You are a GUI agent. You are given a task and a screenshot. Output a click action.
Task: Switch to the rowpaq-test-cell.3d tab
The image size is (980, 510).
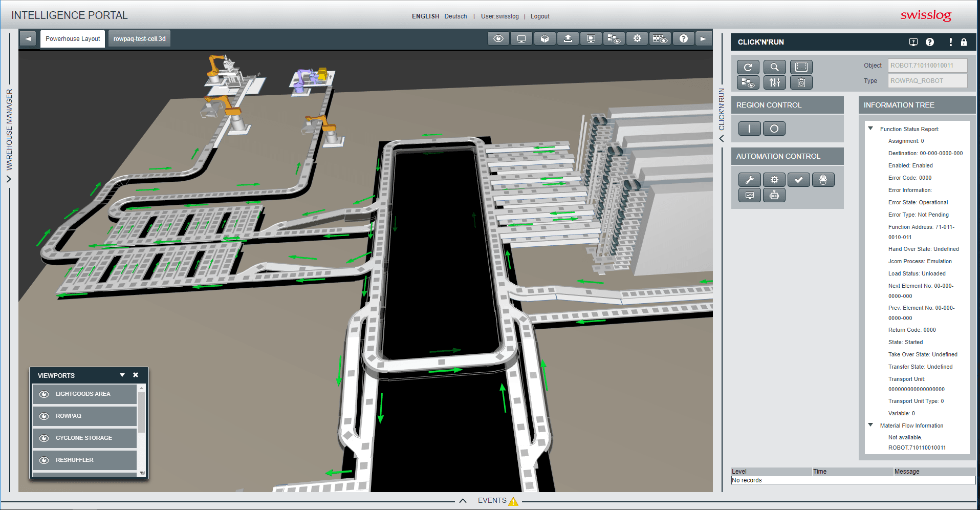(x=140, y=39)
